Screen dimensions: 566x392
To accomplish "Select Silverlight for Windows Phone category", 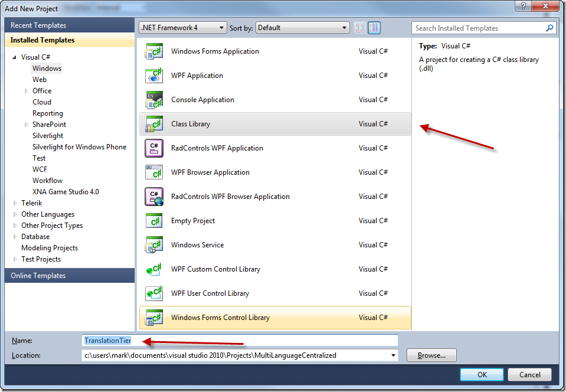I will [x=80, y=147].
